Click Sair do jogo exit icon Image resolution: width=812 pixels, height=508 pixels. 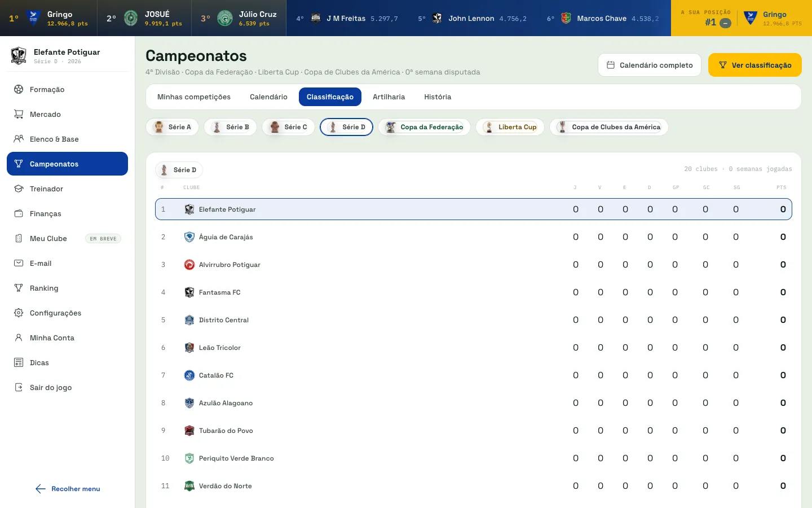tap(19, 387)
